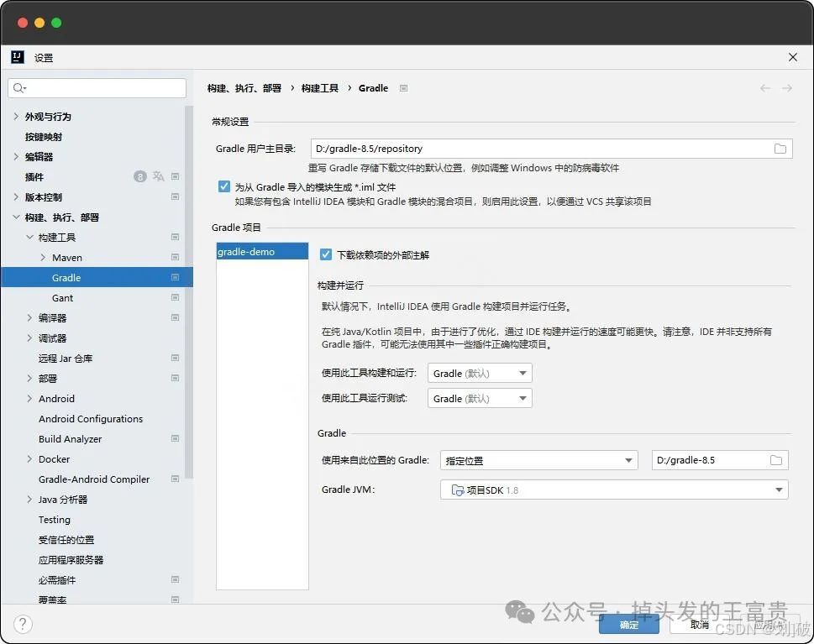814x644 pixels.
Task: Click project settings icon in 部署 row
Action: point(176,379)
